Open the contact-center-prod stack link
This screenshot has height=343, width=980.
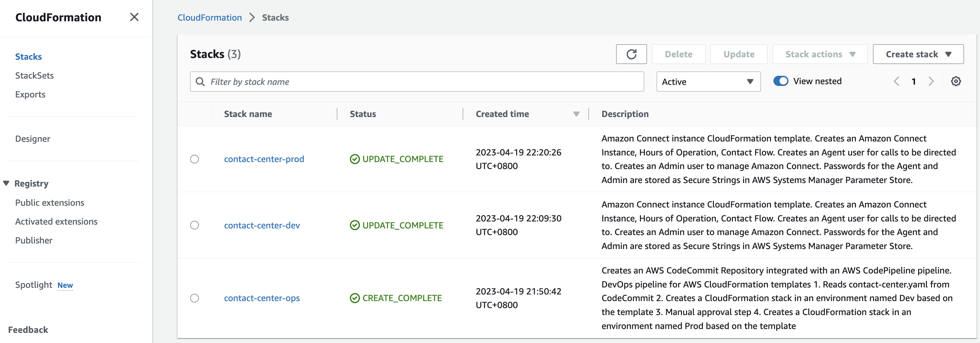(264, 159)
